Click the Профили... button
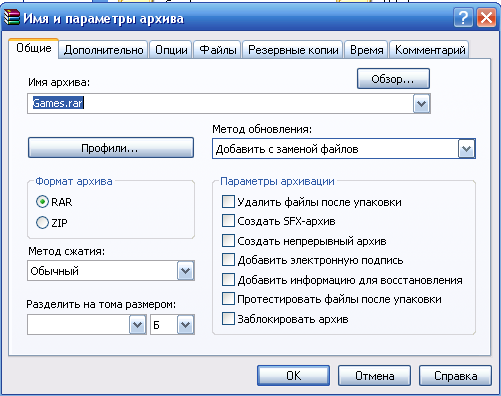The image size is (501, 396). [x=111, y=148]
